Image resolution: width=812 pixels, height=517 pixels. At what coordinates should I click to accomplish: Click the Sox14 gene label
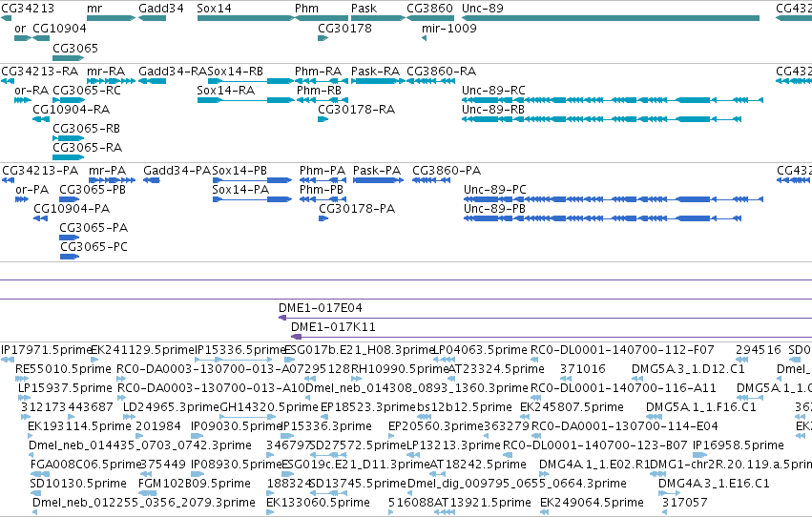[x=214, y=9]
